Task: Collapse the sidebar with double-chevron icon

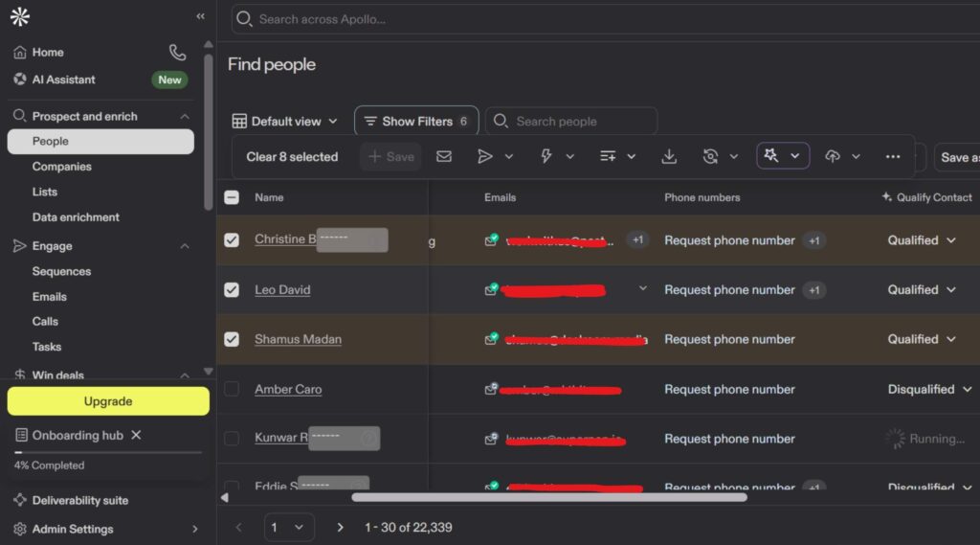Action: point(200,16)
